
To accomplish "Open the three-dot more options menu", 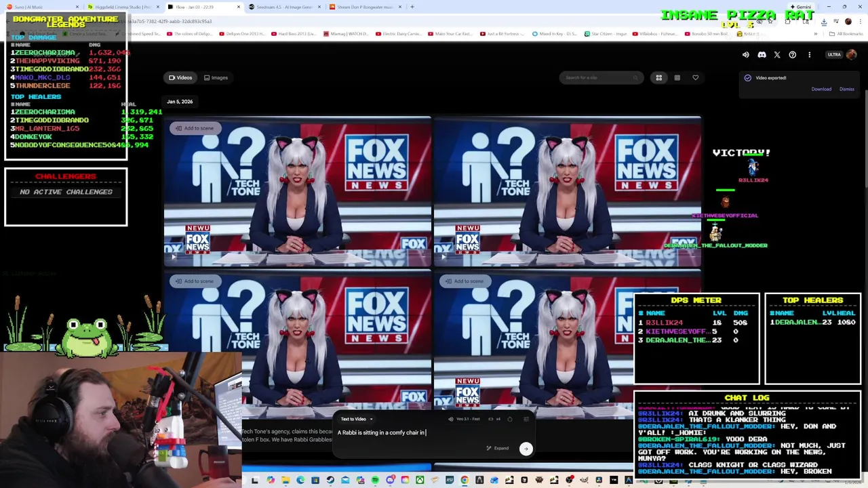I will click(x=809, y=55).
